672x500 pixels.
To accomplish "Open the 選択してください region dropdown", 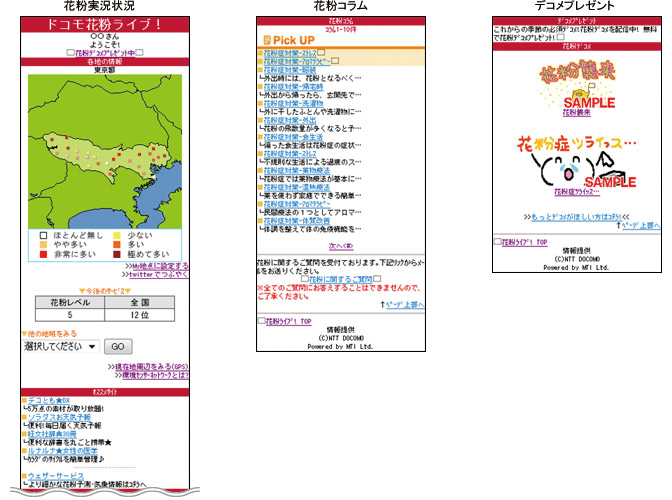I will pyautogui.click(x=60, y=346).
